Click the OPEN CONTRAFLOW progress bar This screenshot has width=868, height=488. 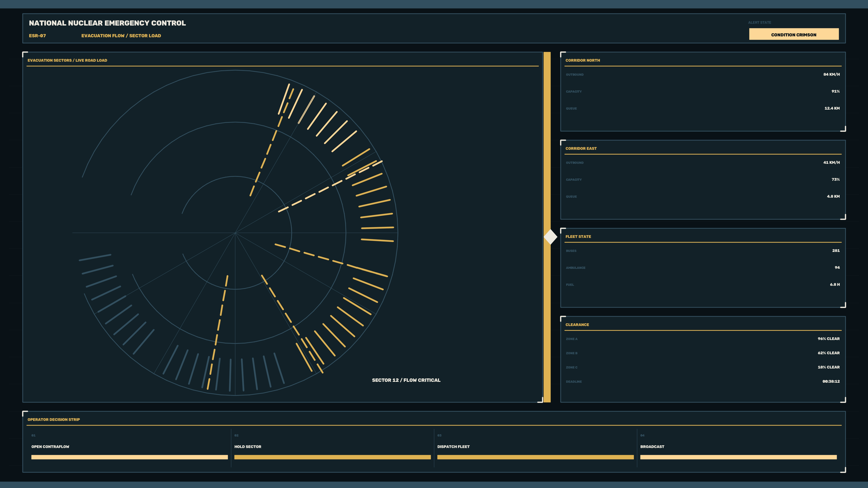tap(129, 457)
